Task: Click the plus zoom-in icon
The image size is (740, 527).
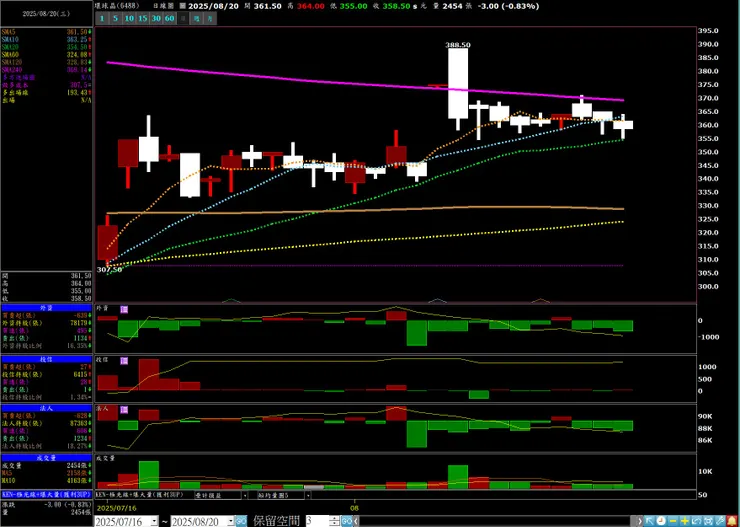Action: tap(685, 520)
